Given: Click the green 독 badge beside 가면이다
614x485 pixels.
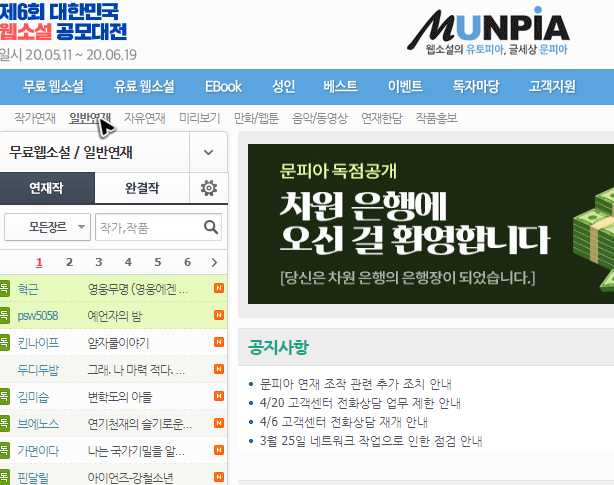Looking at the screenshot, I should click(4, 451).
